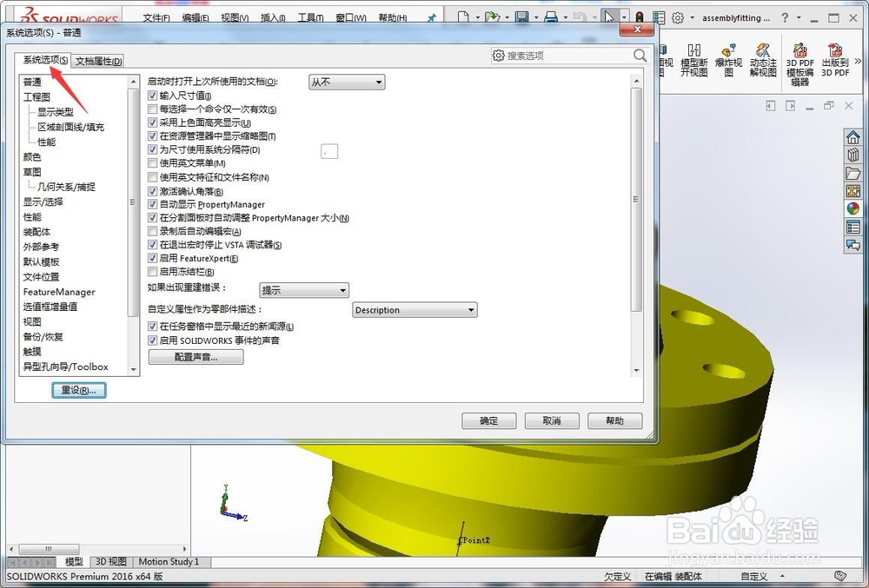Open the Design Library task pane icon
Image resolution: width=869 pixels, height=588 pixels.
[x=853, y=155]
